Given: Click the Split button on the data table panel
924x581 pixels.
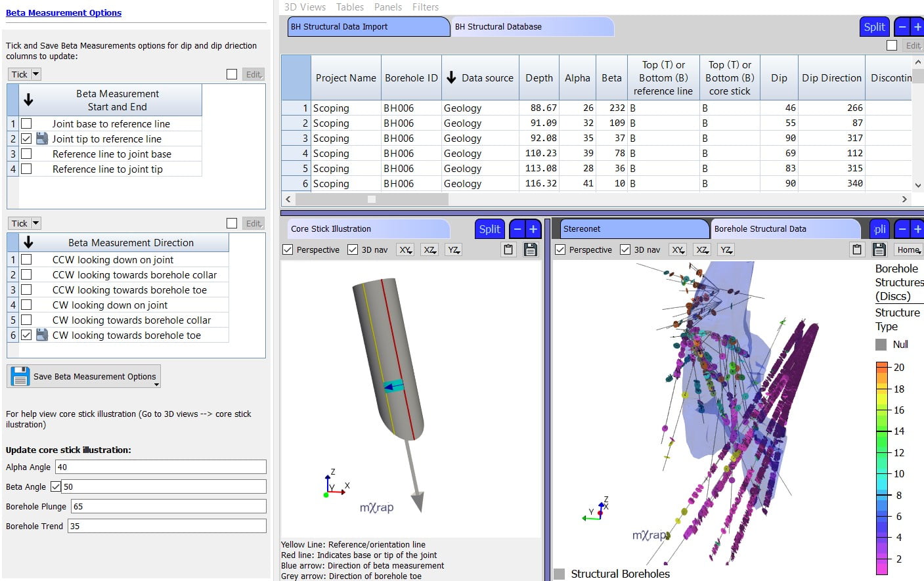Looking at the screenshot, I should click(874, 27).
